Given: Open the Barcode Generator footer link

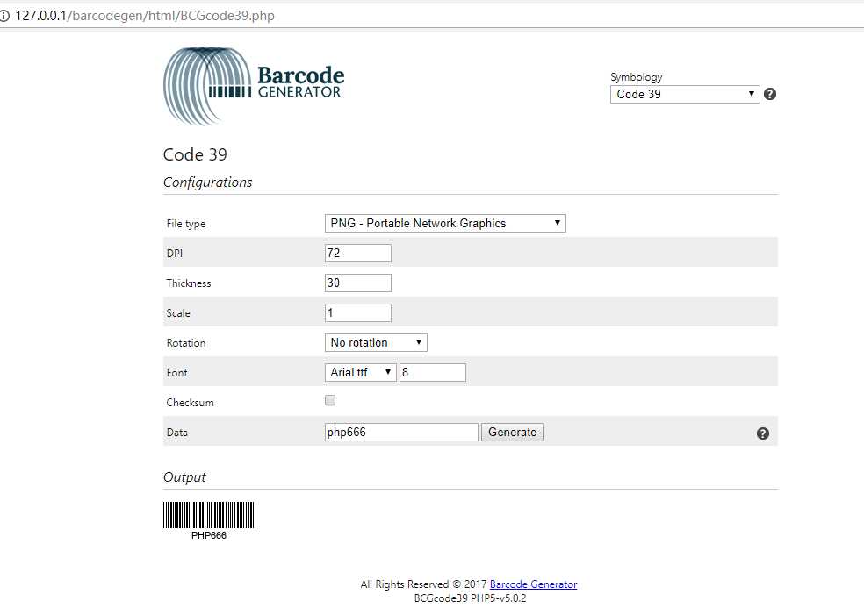Looking at the screenshot, I should (x=533, y=584).
